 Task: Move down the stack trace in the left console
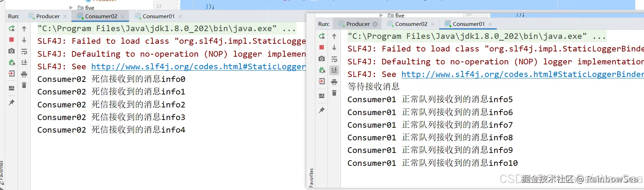coord(24,40)
